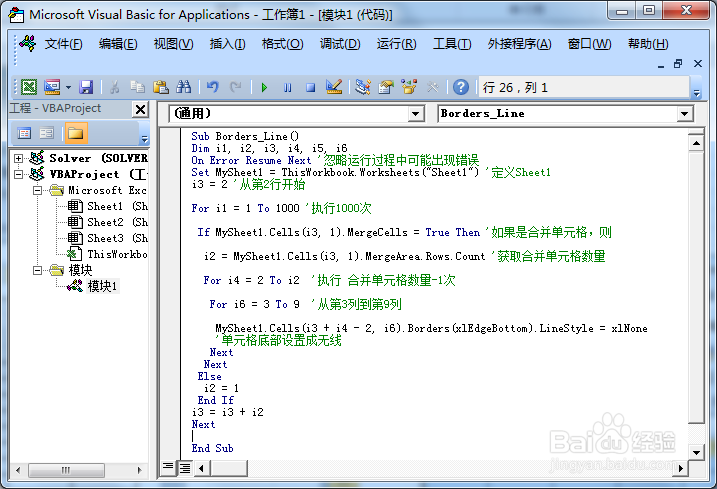
Task: Click the project panel scroll right arrow
Action: [139, 470]
